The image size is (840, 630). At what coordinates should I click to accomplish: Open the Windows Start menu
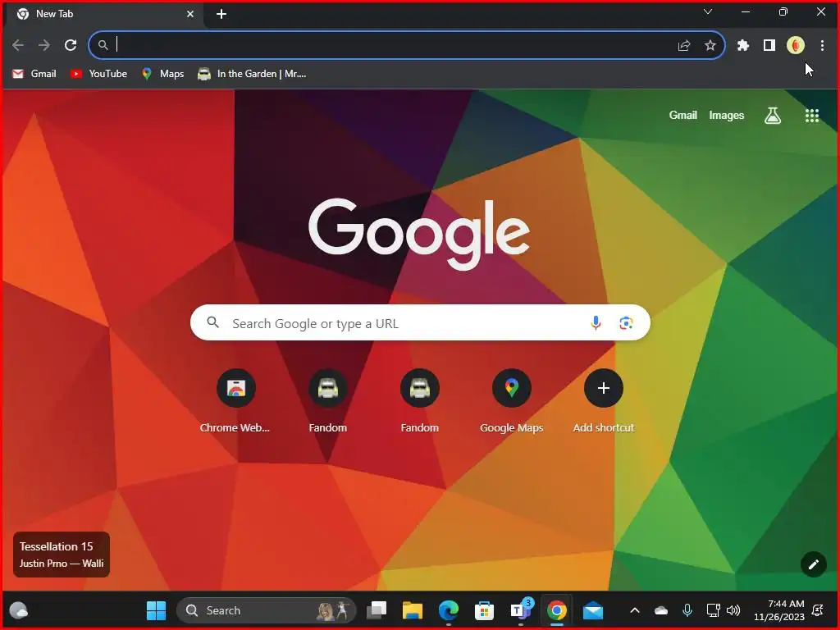[156, 610]
